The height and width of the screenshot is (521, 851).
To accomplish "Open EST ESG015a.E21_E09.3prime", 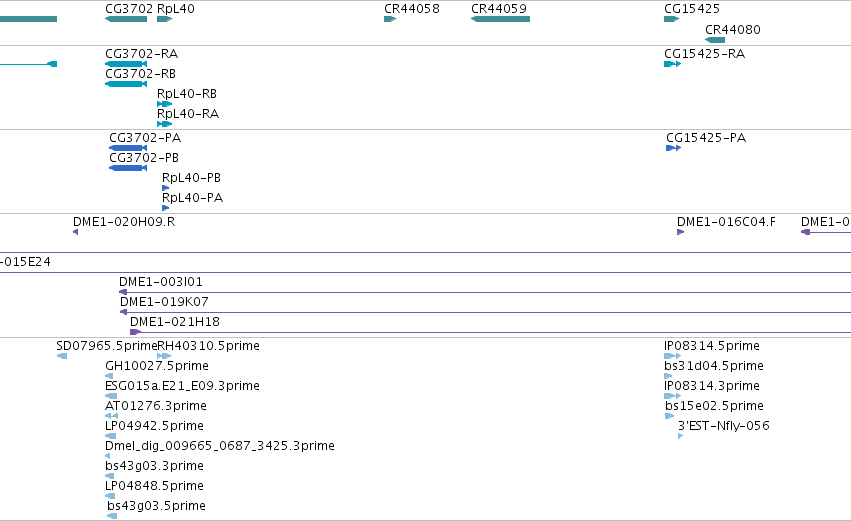I will click(111, 396).
